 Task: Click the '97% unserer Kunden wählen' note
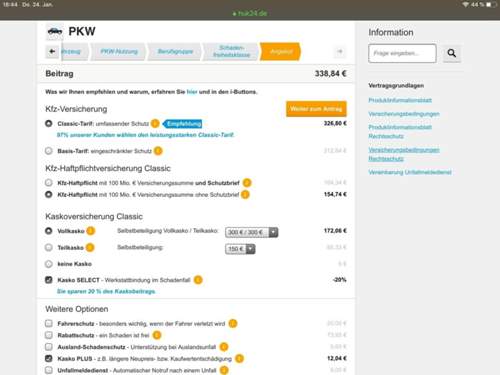146,135
